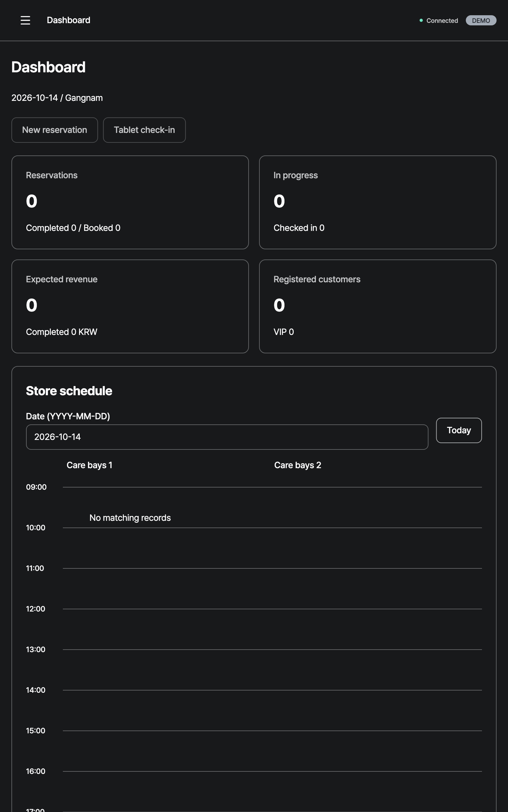The width and height of the screenshot is (508, 812).
Task: Click the 09:00 time label
Action: tap(36, 487)
